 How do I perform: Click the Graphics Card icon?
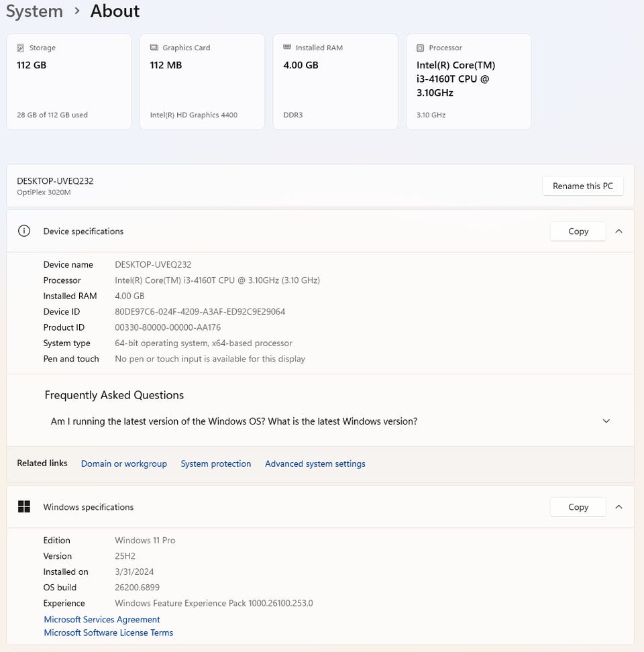click(x=154, y=48)
